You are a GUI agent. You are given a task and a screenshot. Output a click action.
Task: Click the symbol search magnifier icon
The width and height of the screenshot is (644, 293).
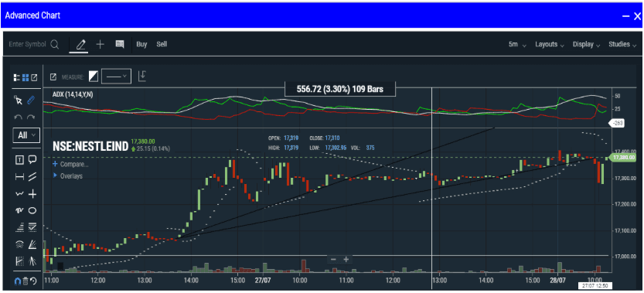point(55,44)
